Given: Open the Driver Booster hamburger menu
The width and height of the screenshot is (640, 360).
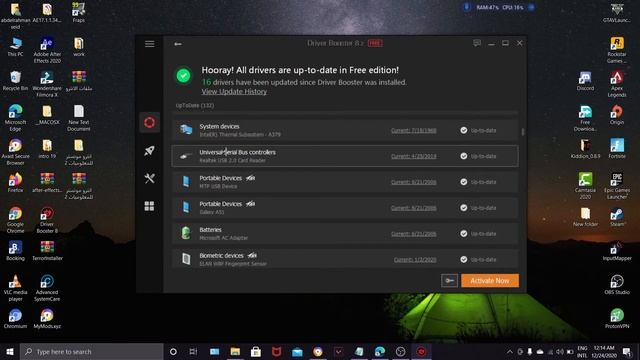Looking at the screenshot, I should coord(149,44).
